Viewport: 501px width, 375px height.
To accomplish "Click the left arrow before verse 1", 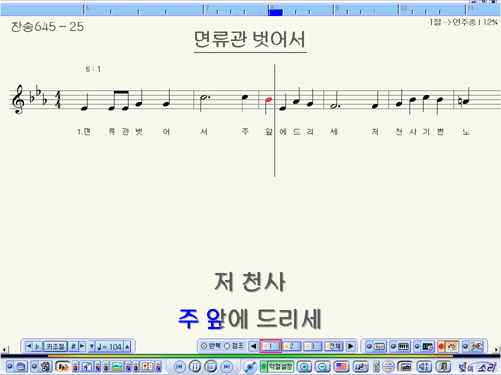I will coord(253,346).
